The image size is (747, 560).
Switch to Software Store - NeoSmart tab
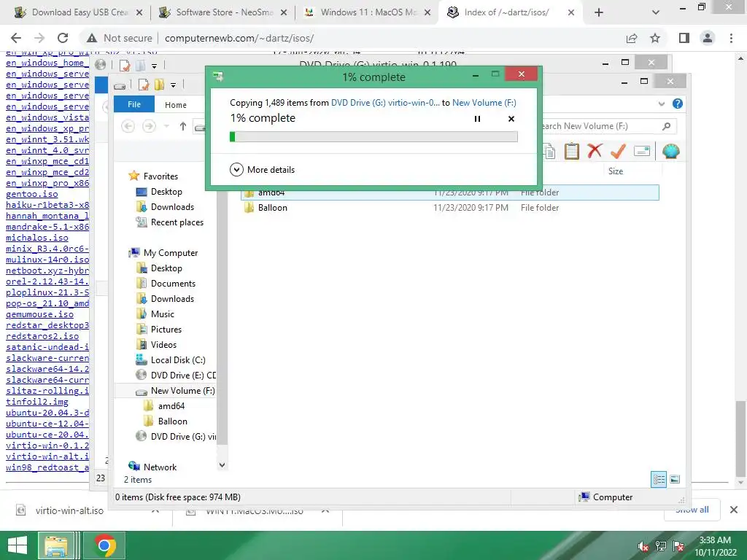point(223,12)
